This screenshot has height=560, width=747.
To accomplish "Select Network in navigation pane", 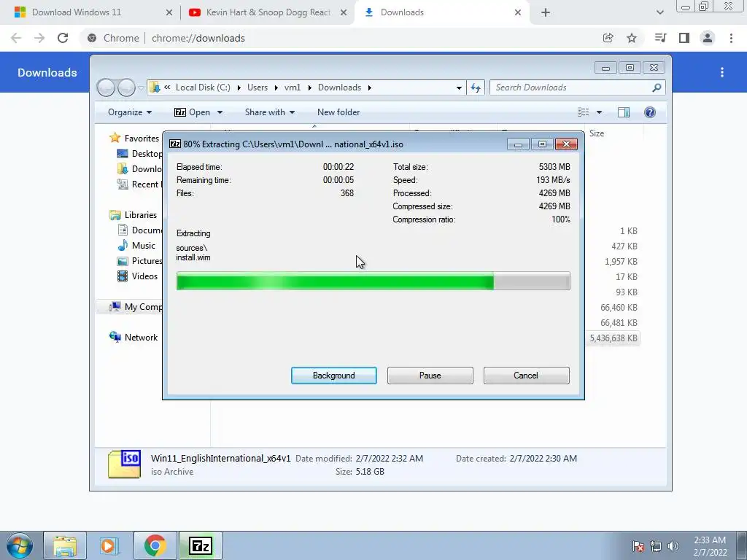I will [x=134, y=337].
